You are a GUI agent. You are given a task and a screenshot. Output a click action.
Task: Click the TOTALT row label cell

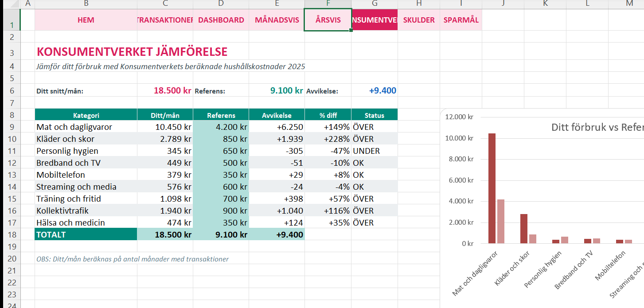tap(86, 234)
